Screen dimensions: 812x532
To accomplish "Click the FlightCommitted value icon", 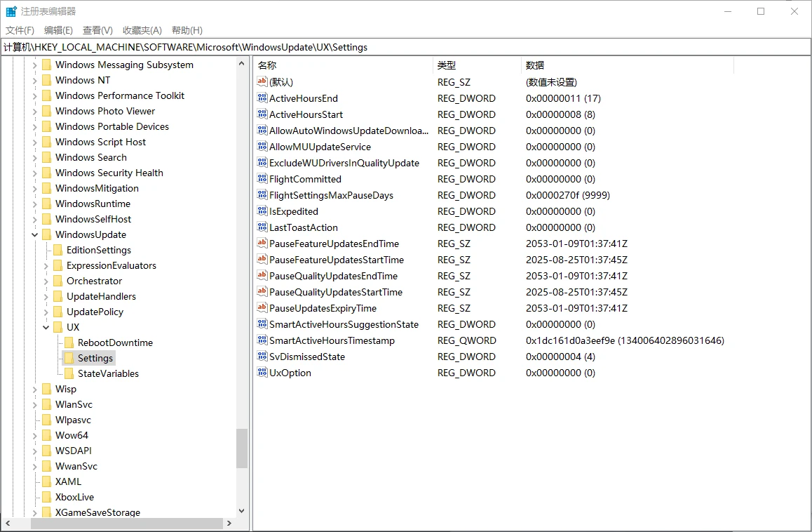I will pos(262,179).
